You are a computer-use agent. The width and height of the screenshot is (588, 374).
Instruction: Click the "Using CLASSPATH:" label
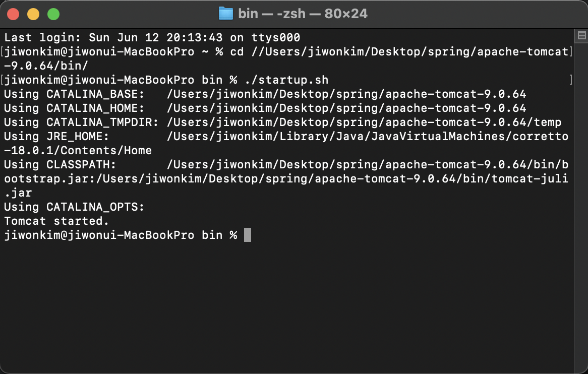pos(60,164)
